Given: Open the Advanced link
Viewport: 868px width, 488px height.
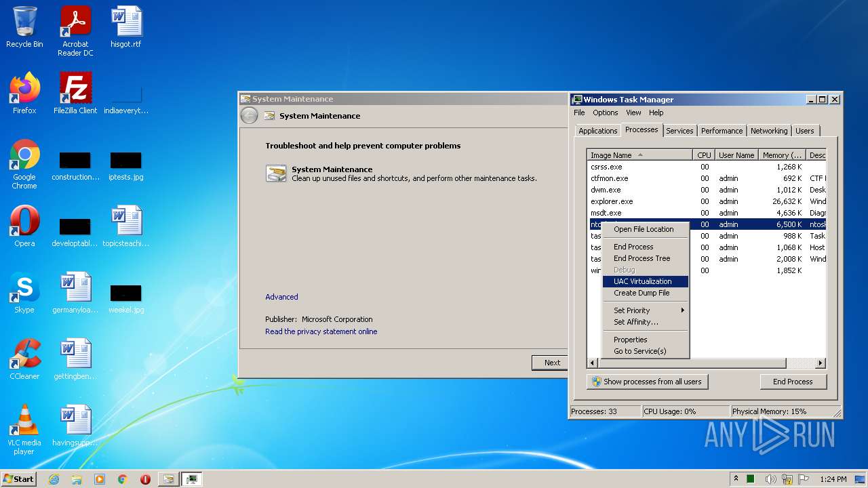Looking at the screenshot, I should 281,297.
